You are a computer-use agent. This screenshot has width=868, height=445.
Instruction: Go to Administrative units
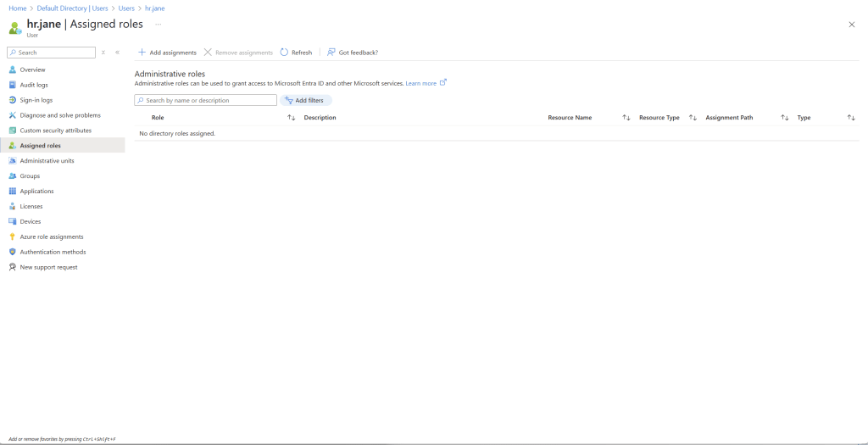47,161
